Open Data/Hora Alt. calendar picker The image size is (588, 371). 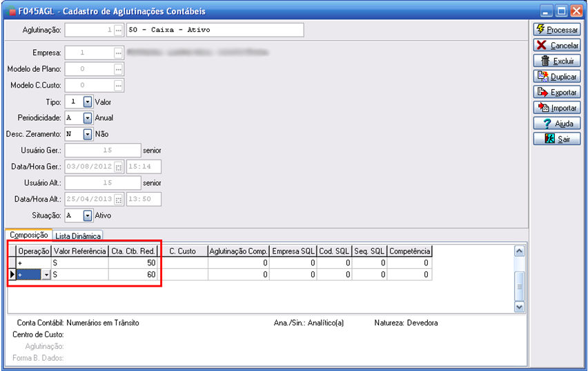[118, 200]
